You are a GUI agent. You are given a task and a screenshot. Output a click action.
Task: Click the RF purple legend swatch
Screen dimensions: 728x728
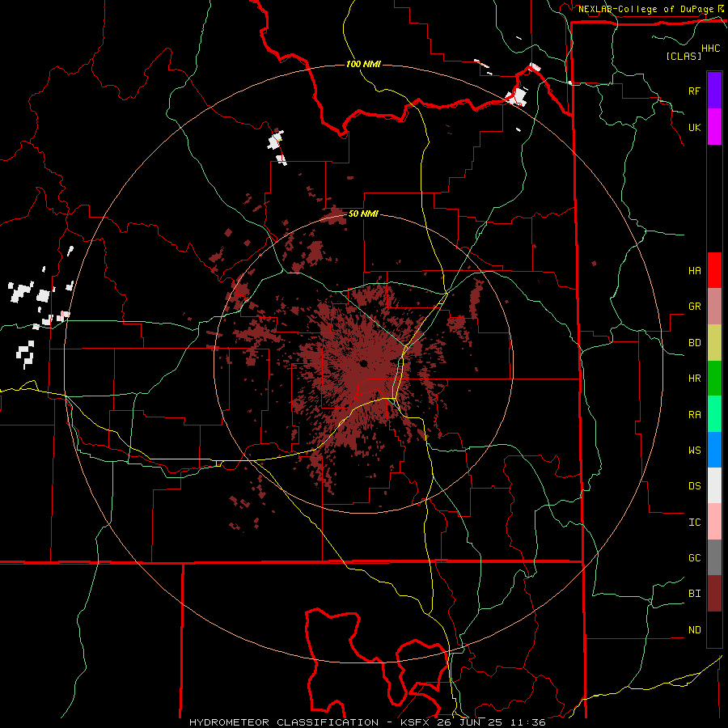coord(714,91)
